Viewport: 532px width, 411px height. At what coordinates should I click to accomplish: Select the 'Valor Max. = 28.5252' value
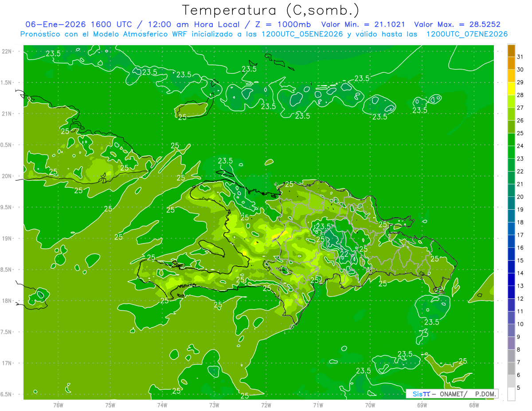click(x=457, y=24)
